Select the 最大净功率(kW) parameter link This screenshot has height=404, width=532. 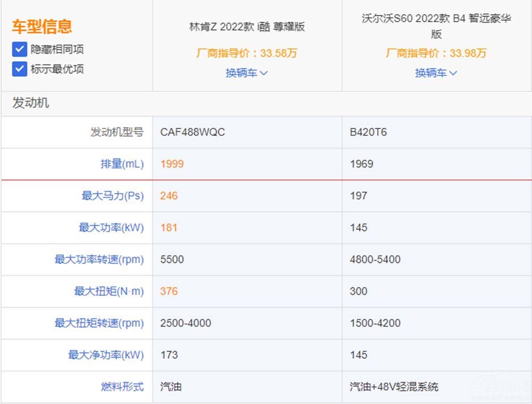[106, 355]
